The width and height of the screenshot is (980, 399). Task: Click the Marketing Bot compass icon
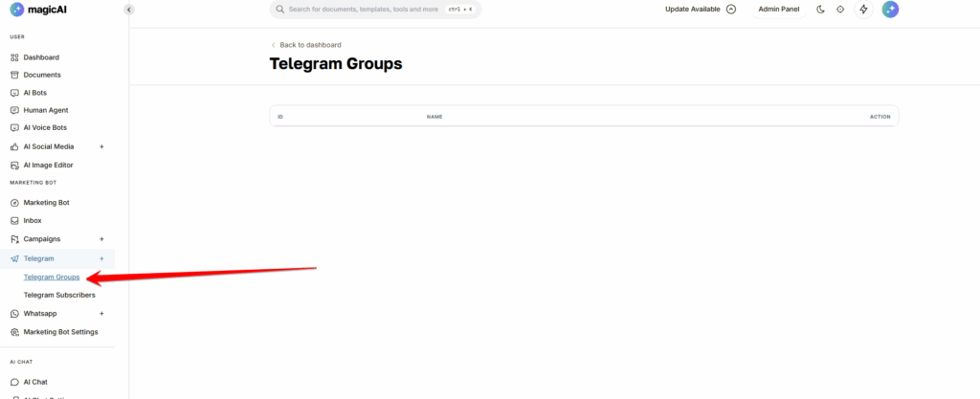(15, 203)
